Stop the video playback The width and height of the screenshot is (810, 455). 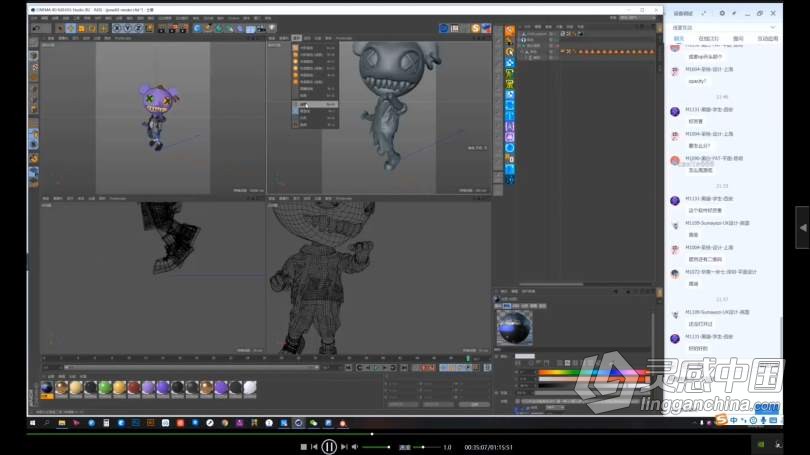click(304, 447)
